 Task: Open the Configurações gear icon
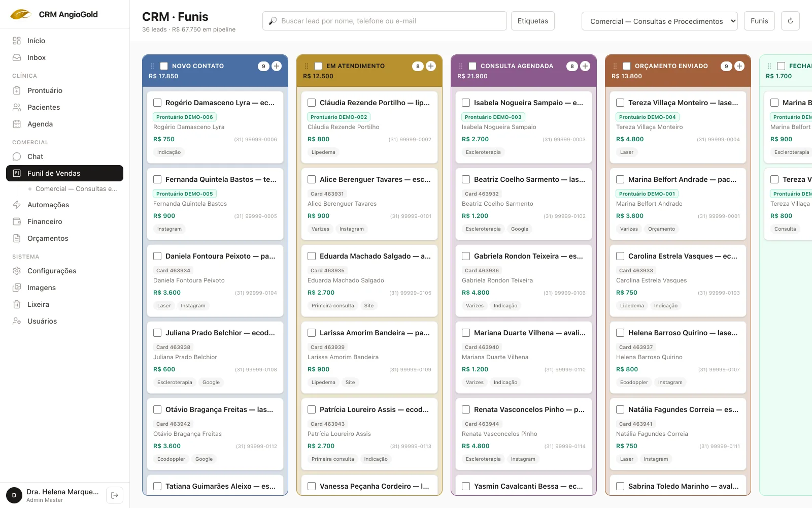coord(17,271)
